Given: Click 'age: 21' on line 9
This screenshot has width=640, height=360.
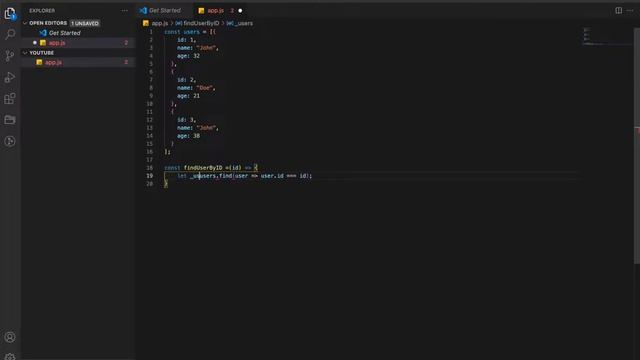Looking at the screenshot, I should [188, 96].
